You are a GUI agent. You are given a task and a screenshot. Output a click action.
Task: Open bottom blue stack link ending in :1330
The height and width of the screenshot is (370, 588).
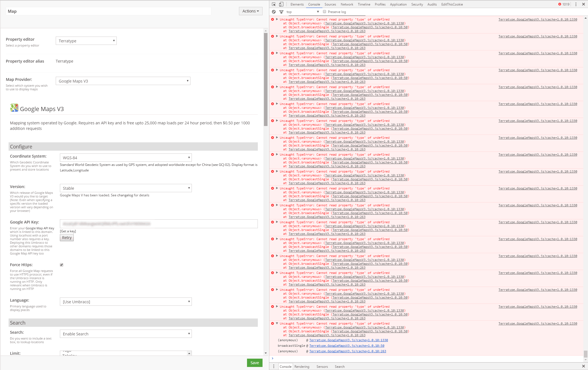[x=348, y=340]
